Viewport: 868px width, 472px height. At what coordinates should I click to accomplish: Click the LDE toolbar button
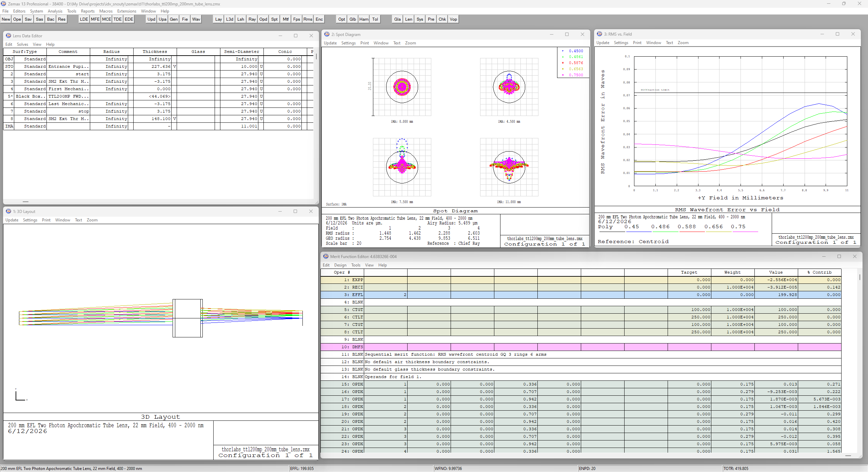click(84, 19)
